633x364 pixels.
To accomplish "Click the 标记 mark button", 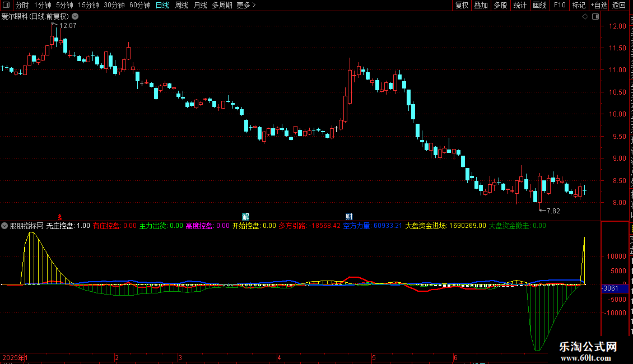I will pos(579,5).
